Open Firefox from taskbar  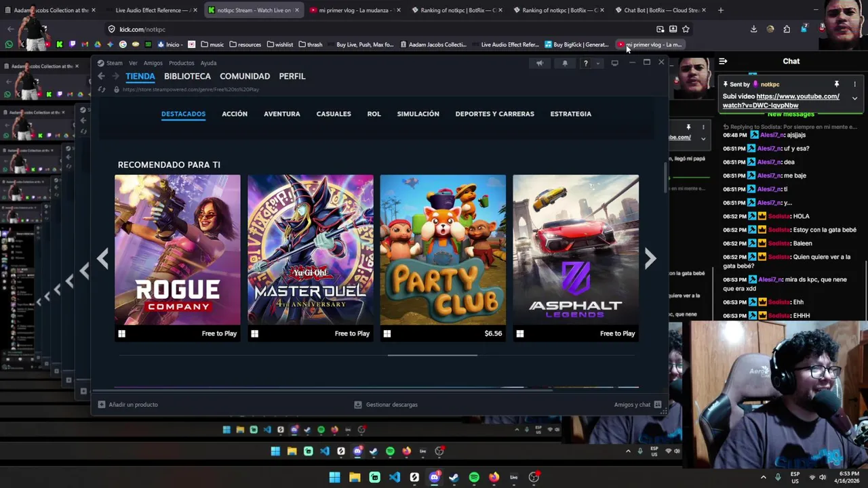tap(494, 477)
